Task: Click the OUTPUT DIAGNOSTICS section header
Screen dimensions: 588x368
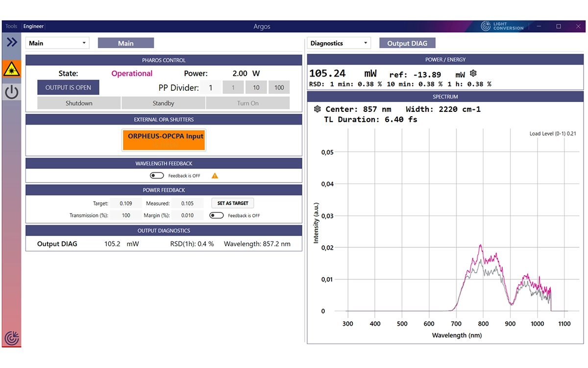Action: (x=164, y=231)
